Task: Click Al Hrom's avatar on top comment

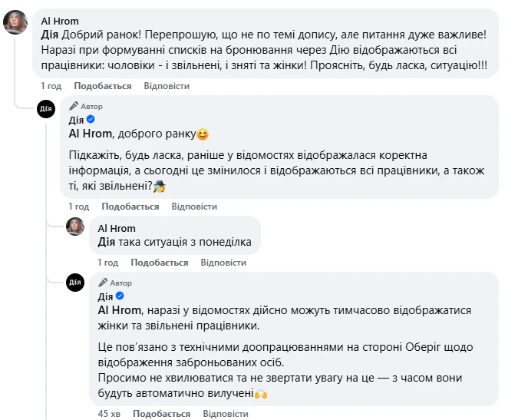Action: tap(16, 22)
